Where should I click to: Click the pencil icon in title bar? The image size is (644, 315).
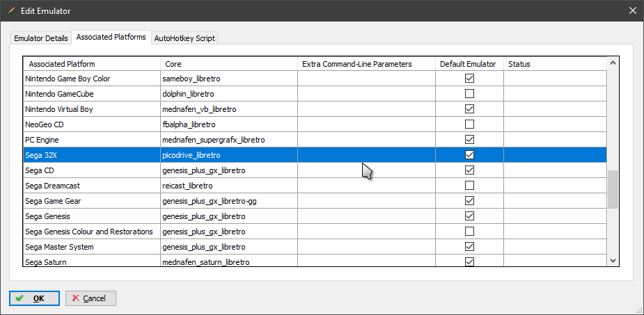(x=11, y=10)
